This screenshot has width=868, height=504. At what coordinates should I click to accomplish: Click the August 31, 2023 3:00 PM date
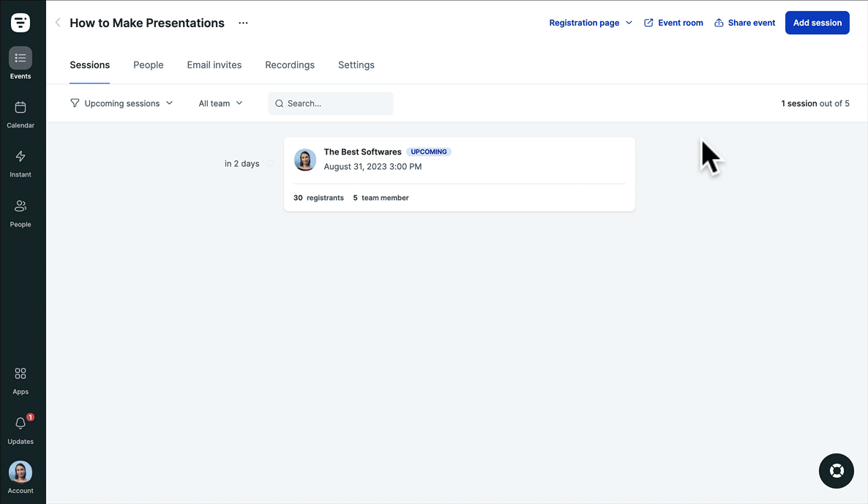pos(373,166)
